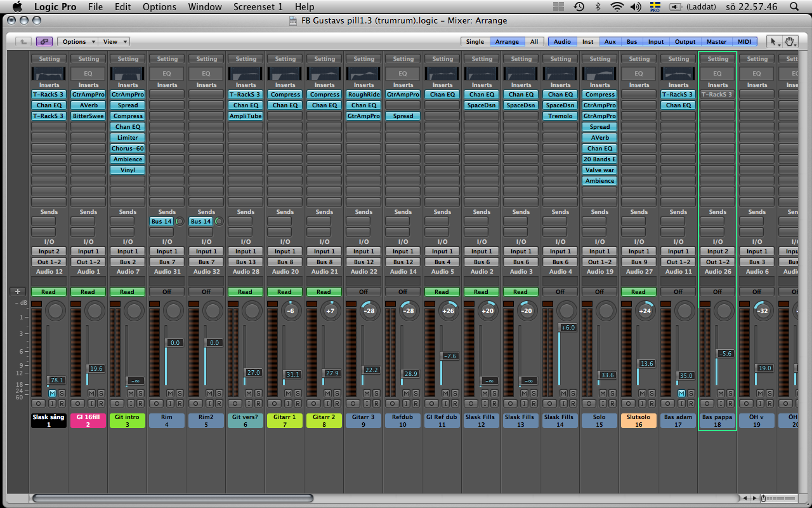Screen dimensions: 812x508
Task: Open the Tremolo insert on Slask Fills channel 14
Action: pyautogui.click(x=560, y=116)
